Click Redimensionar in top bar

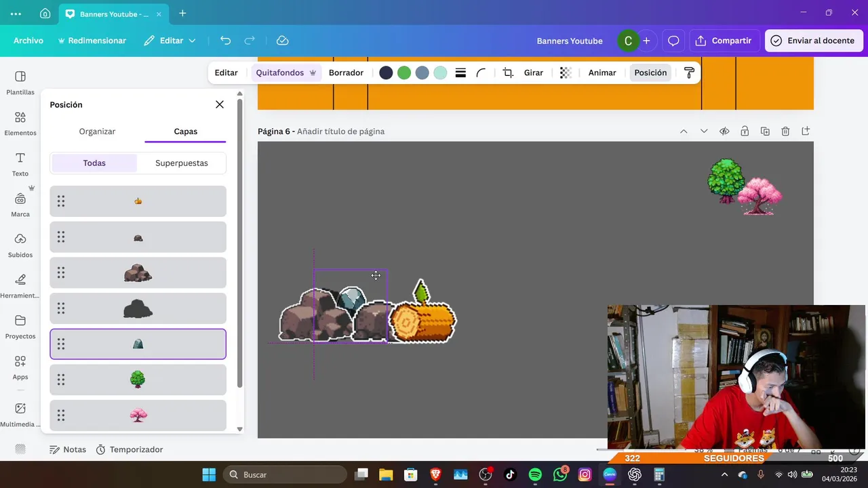point(92,41)
